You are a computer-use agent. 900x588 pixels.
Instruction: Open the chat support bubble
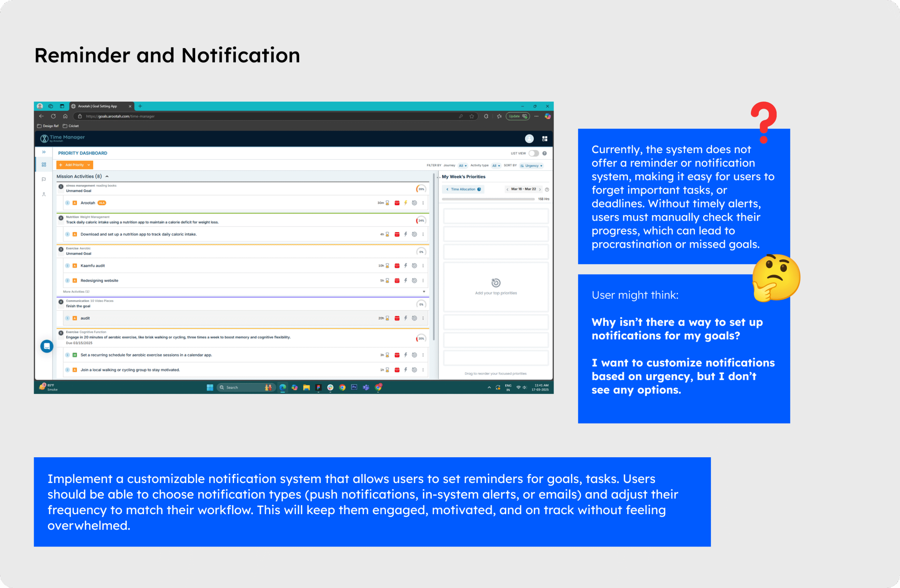click(x=47, y=347)
